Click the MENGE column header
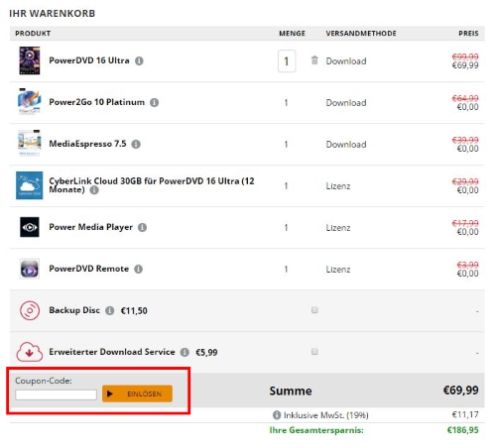496x448 pixels. [x=292, y=34]
